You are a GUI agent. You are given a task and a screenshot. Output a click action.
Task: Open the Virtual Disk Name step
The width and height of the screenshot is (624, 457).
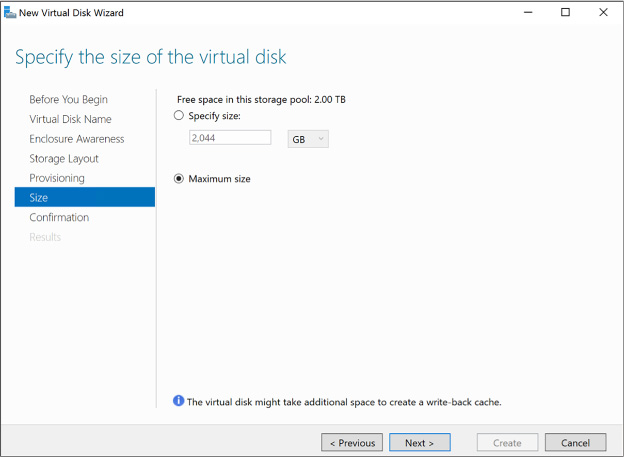70,119
